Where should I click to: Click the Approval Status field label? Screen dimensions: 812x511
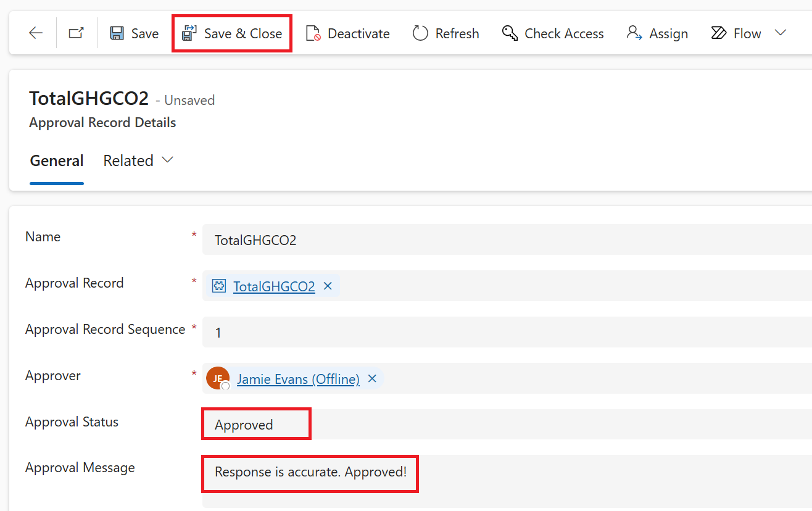point(72,422)
